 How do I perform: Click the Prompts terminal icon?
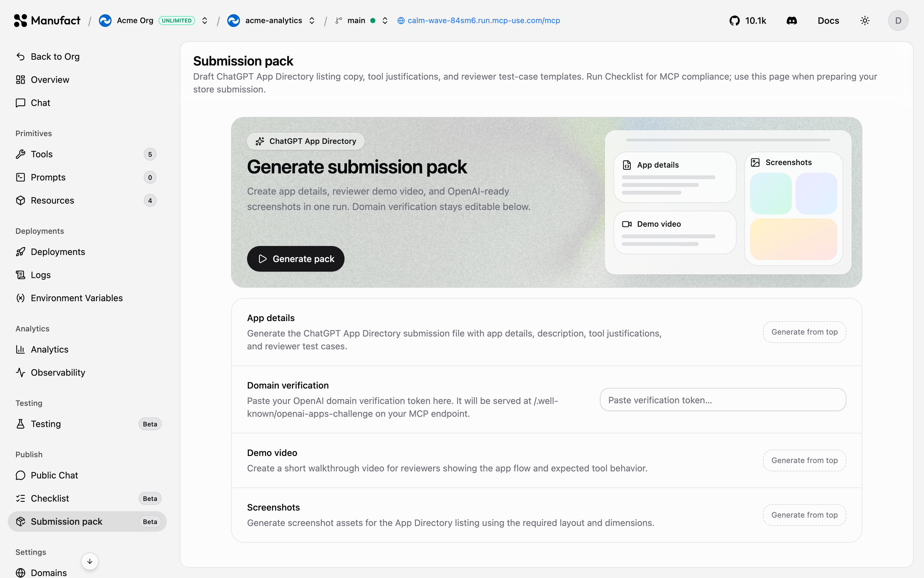click(x=21, y=177)
